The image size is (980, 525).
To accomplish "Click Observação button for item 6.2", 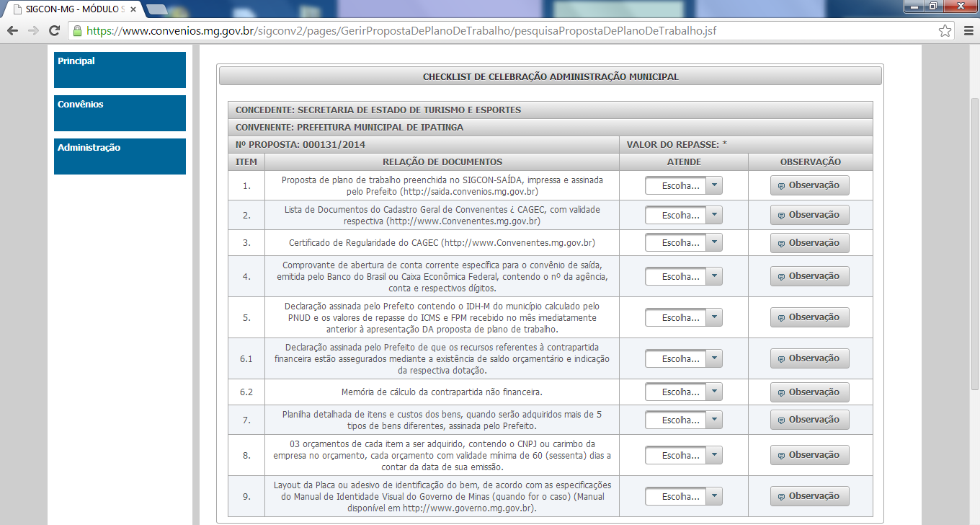I will pos(809,392).
